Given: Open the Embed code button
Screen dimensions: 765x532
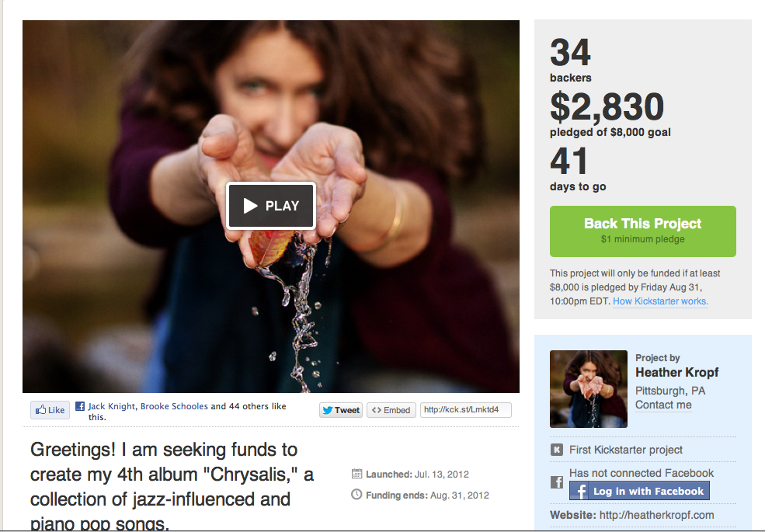Looking at the screenshot, I should coord(391,410).
